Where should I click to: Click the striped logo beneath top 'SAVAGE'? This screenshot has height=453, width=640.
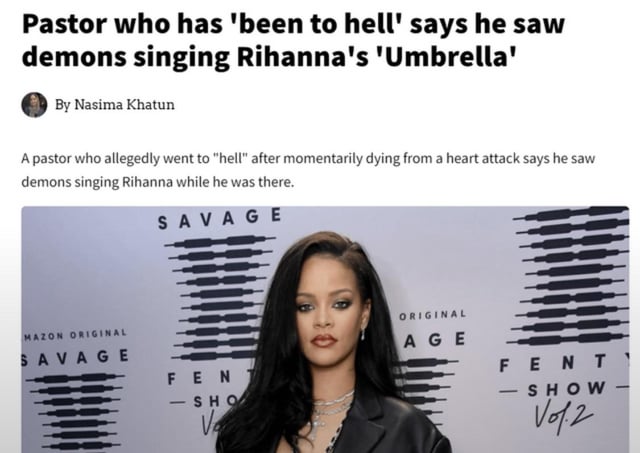220,298
